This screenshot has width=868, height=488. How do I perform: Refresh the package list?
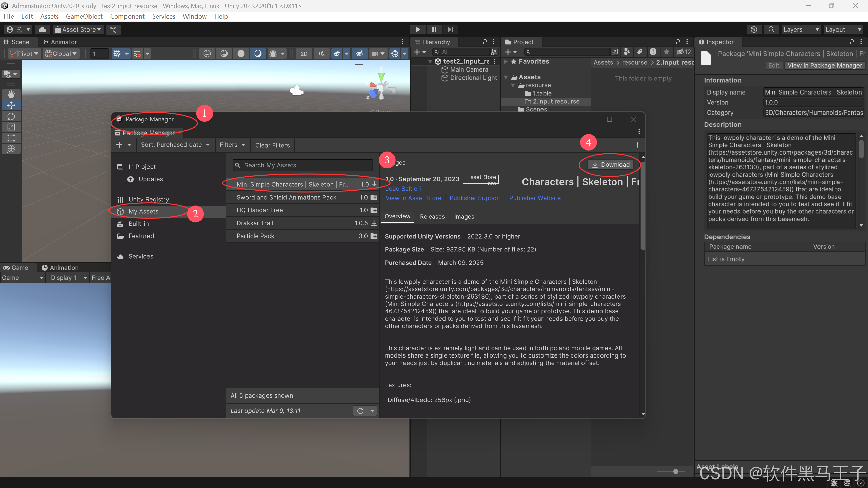[x=360, y=411]
